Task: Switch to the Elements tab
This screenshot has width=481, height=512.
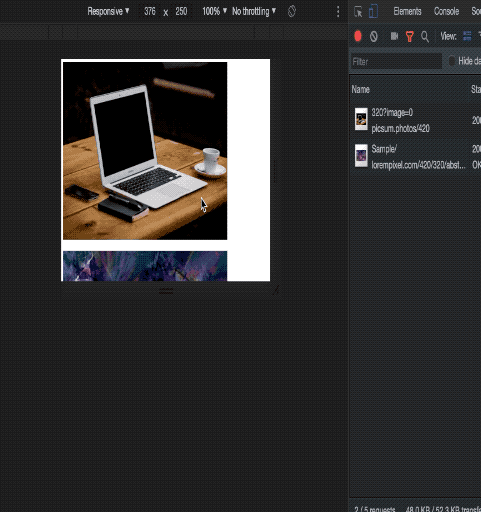Action: [x=407, y=11]
